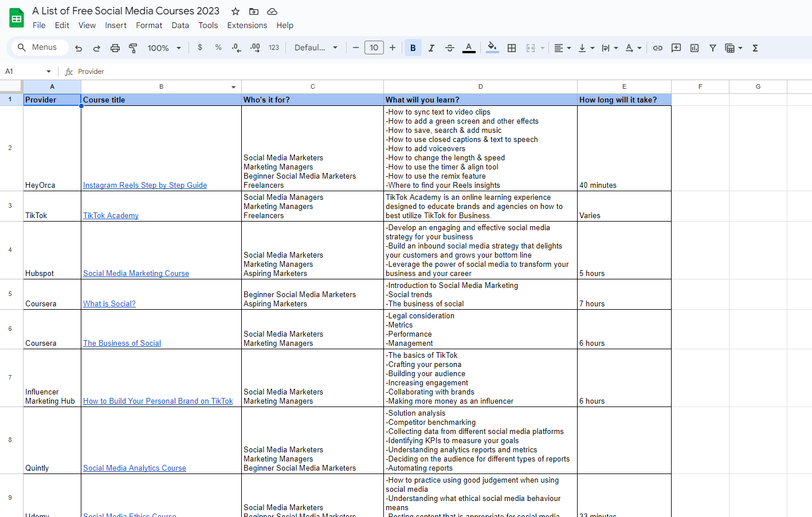812x517 pixels.
Task: Toggle bold formatting
Action: coord(413,48)
